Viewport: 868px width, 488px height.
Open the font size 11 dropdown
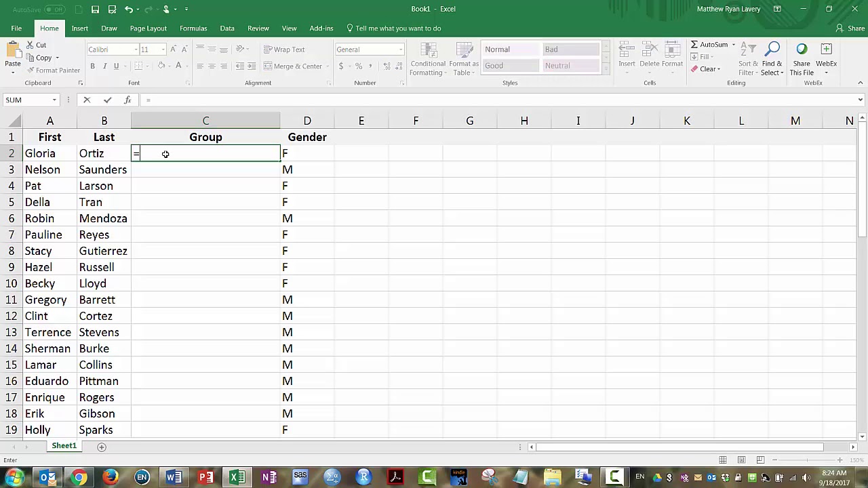coord(163,49)
